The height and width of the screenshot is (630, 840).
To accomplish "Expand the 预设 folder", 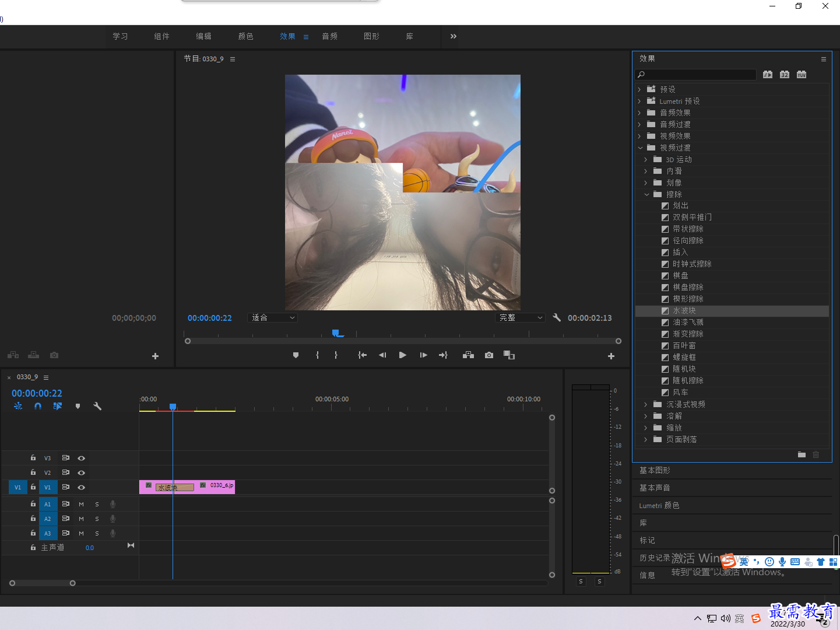I will [639, 89].
